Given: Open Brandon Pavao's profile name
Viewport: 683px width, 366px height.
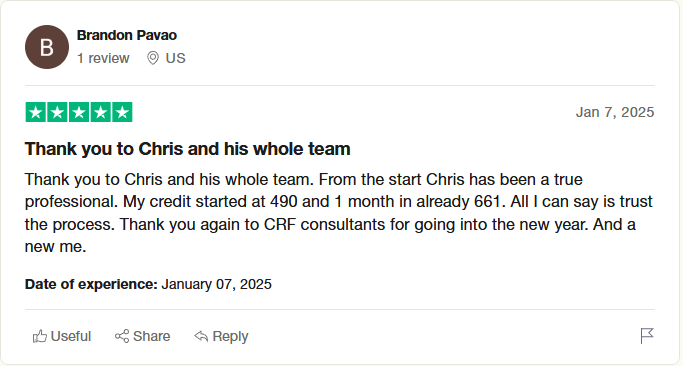Looking at the screenshot, I should point(127,35).
